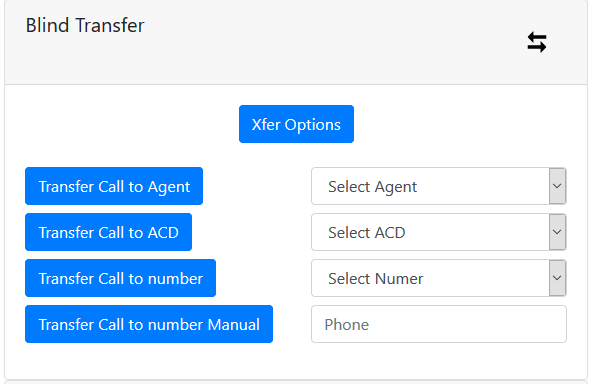
Task: Click the gray Blind Transfer header bar
Action: coord(296,42)
